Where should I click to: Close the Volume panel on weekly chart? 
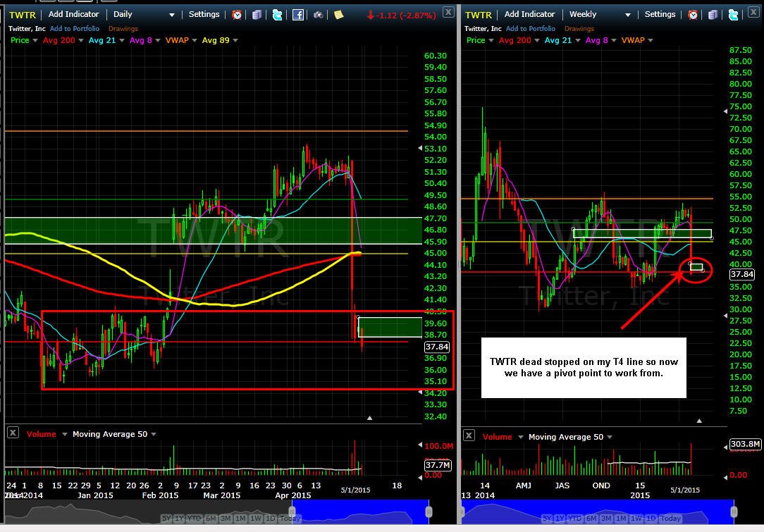coord(469,435)
